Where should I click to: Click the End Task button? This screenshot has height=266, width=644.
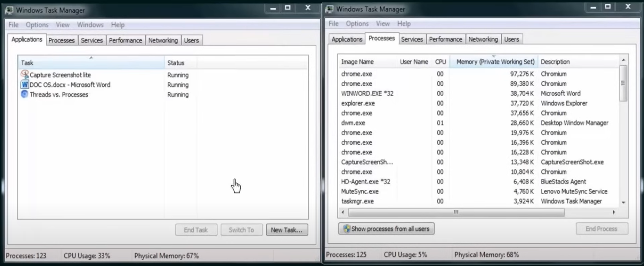coord(196,230)
